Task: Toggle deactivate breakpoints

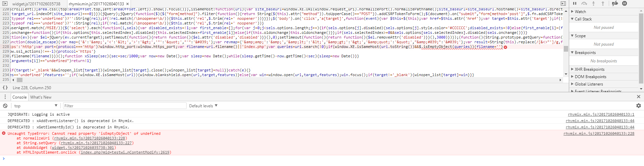Action: pyautogui.click(x=615, y=3)
